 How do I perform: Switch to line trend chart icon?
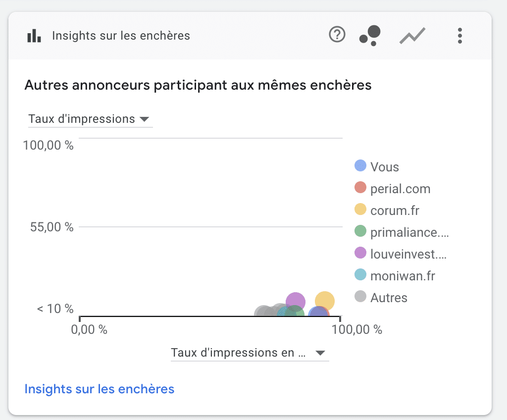tap(412, 35)
